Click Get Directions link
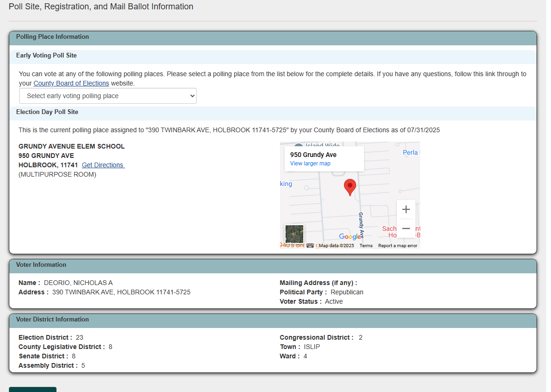The width and height of the screenshot is (551, 392). point(103,165)
